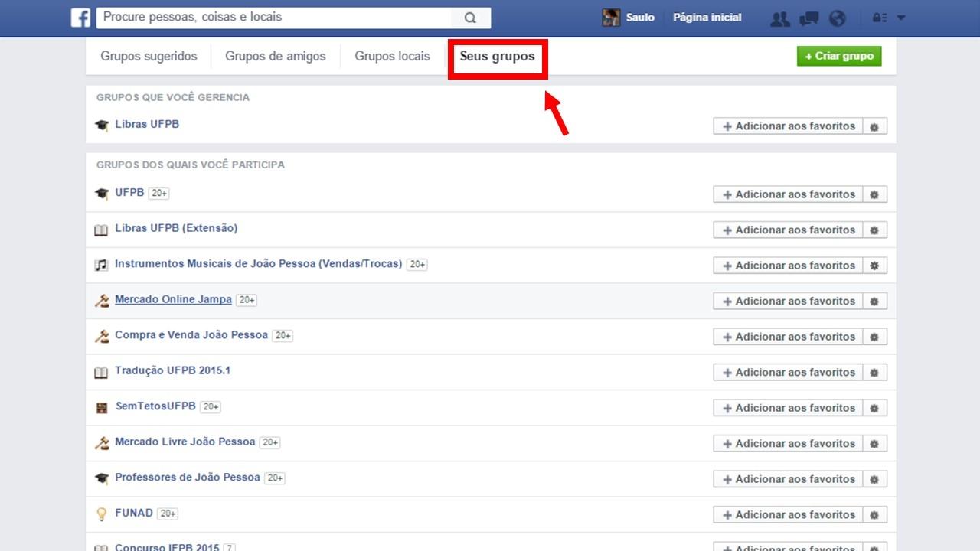Add Libras UFPB (Extensão) to favorites
Viewport: 980px width, 551px height.
coord(788,230)
